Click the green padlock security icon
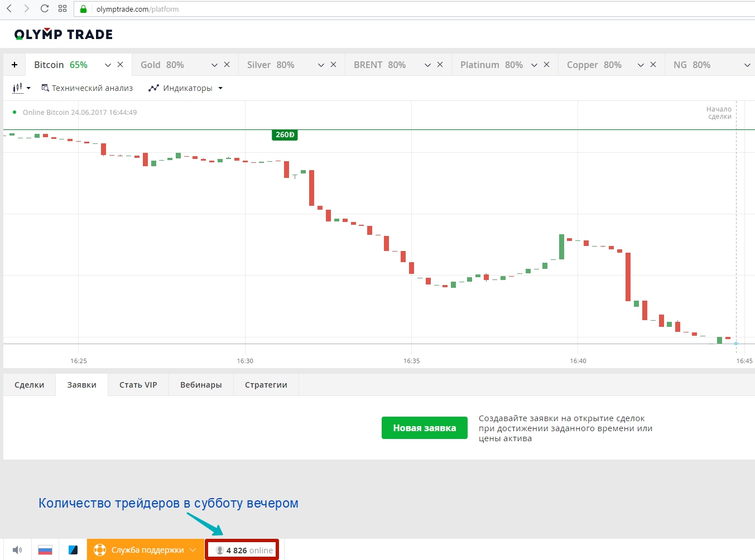The width and height of the screenshot is (755, 560). (84, 9)
